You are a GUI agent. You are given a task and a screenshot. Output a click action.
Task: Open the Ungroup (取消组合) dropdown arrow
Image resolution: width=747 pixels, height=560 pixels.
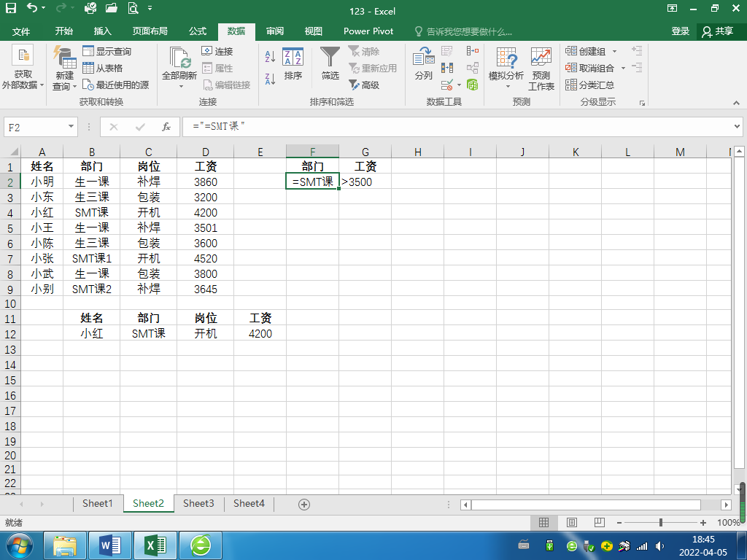tap(623, 69)
